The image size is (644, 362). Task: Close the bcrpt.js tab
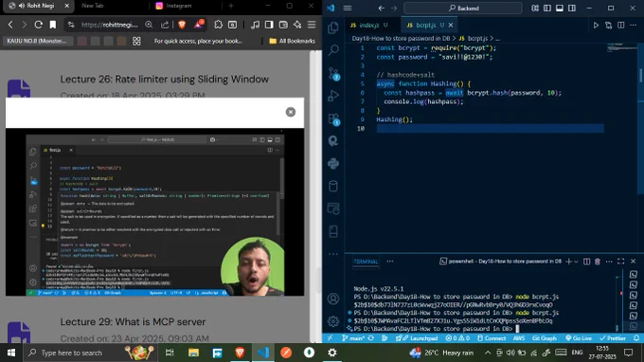tap(451, 25)
